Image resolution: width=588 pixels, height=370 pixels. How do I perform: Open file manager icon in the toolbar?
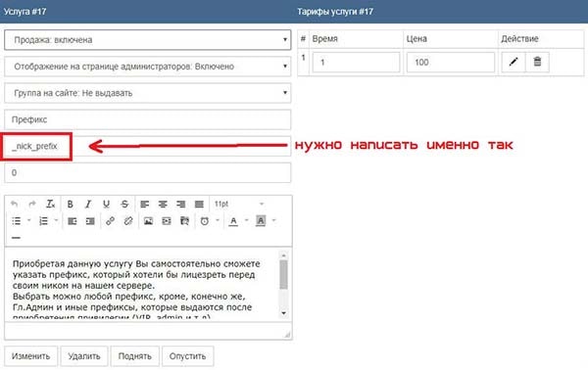pyautogui.click(x=184, y=221)
